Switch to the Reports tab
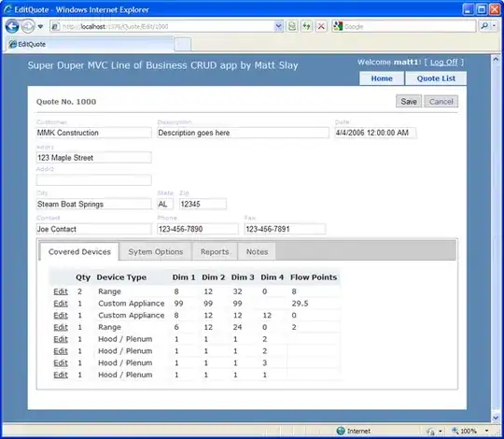Screen dimensions: 504x439 215,251
